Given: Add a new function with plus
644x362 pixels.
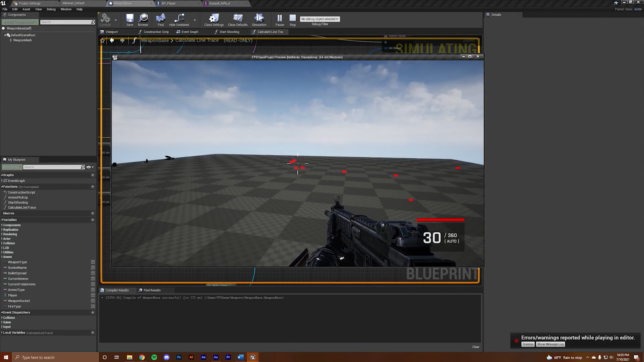Looking at the screenshot, I should [93, 187].
